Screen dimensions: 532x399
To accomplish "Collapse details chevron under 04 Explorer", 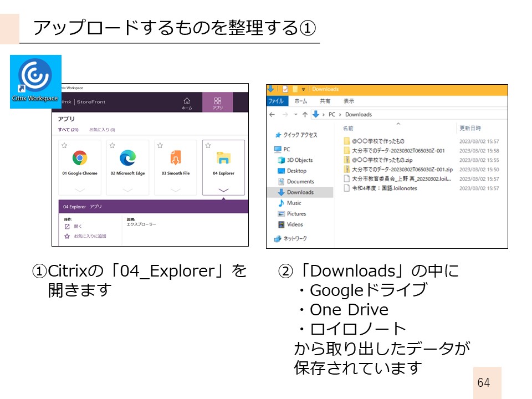I will (x=223, y=190).
